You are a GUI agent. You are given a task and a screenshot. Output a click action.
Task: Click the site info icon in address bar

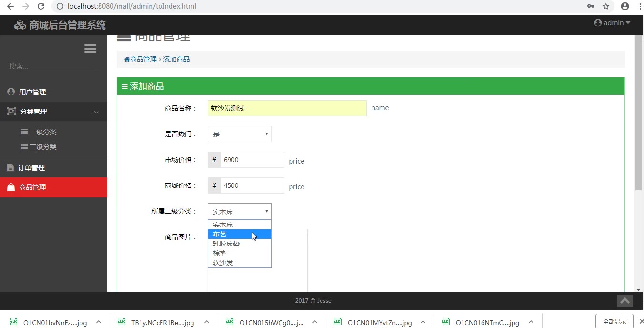click(x=60, y=6)
